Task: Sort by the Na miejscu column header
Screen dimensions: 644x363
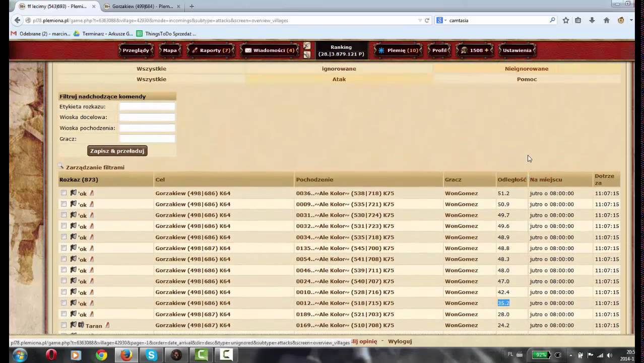Action: [x=546, y=179]
